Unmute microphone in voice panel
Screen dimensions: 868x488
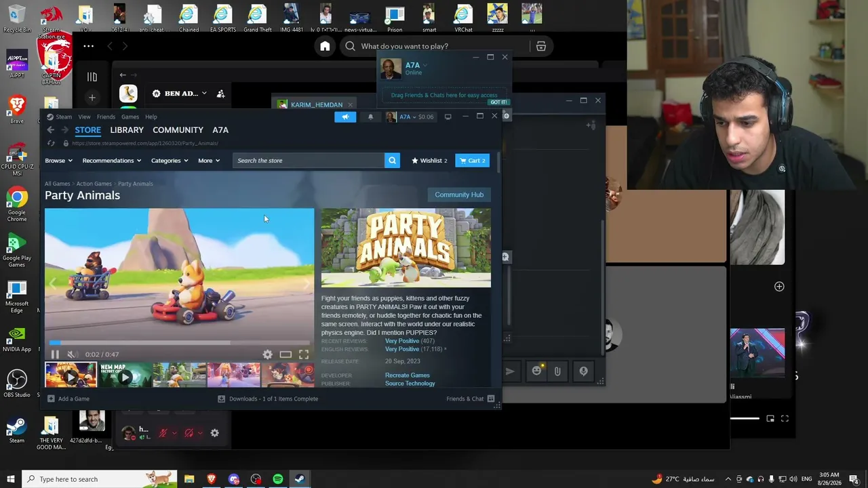tap(163, 433)
